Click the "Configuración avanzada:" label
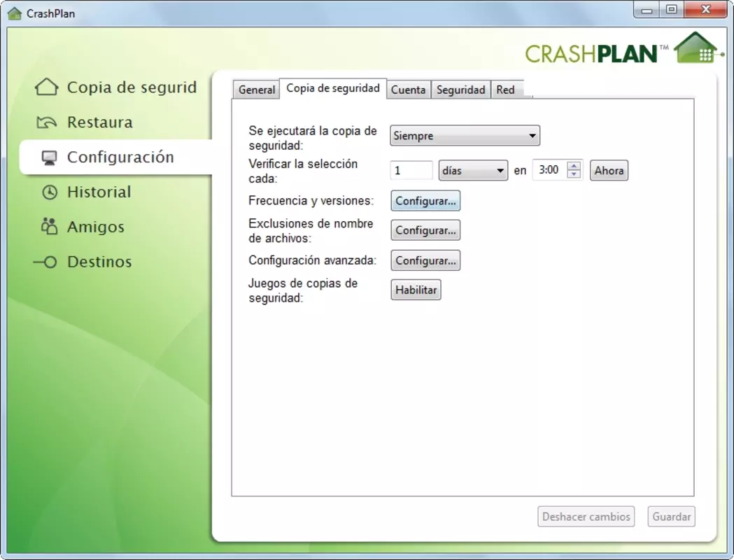The height and width of the screenshot is (560, 734). click(312, 260)
